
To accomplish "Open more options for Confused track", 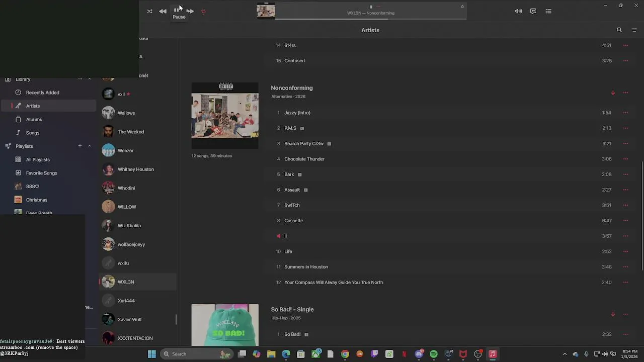I will coord(625,61).
